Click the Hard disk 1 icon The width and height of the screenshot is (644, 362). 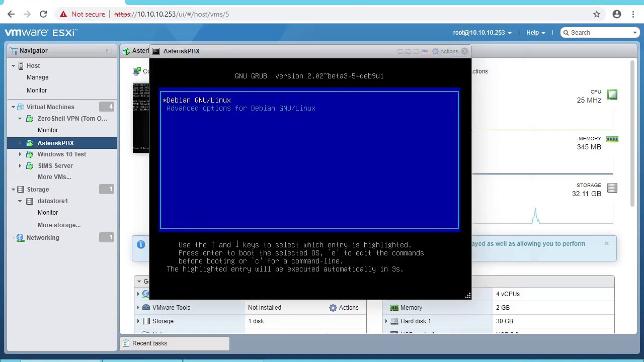tap(394, 321)
